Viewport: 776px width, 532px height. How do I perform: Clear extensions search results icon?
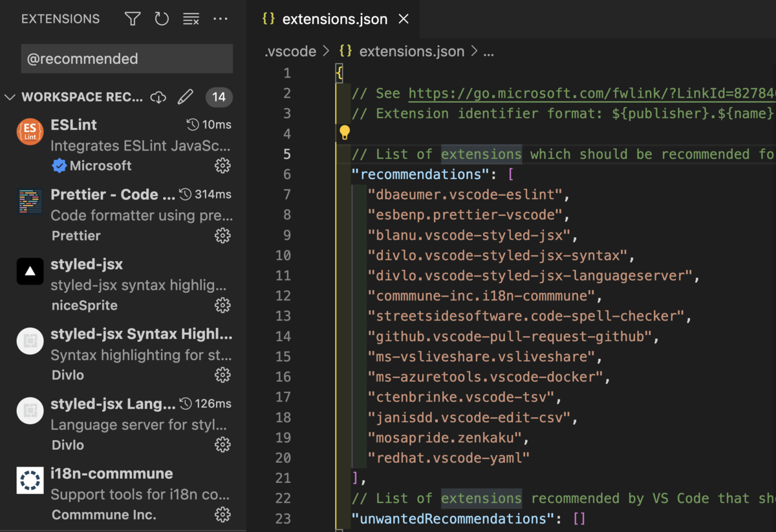191,19
